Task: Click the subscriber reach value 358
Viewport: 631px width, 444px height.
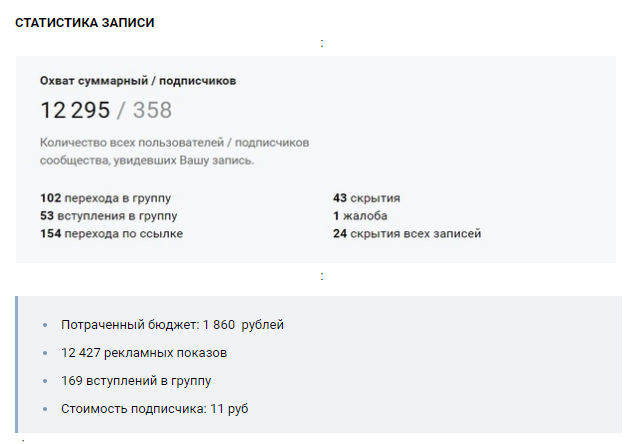Action: (152, 110)
